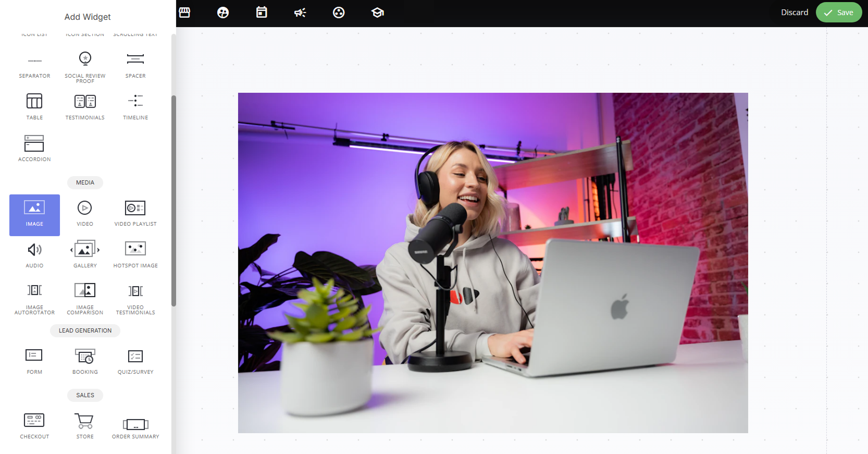Screen dimensions: 868x454
Task: Select the podcast image on canvas
Action: pos(493,263)
